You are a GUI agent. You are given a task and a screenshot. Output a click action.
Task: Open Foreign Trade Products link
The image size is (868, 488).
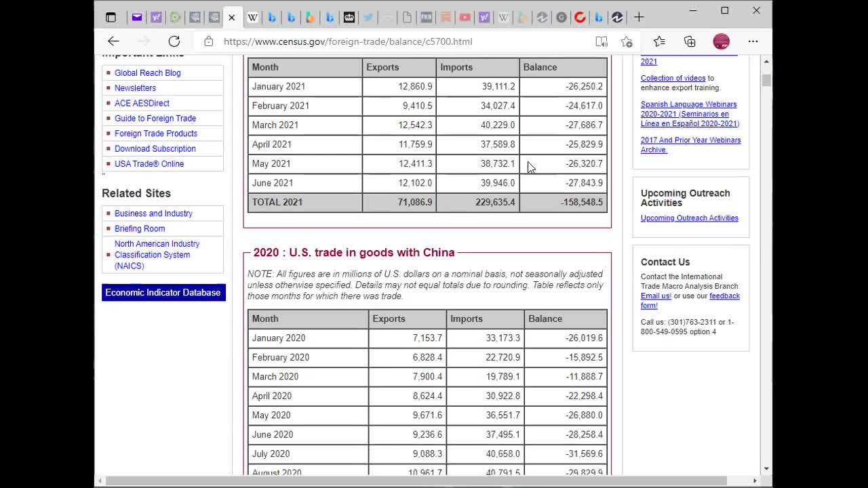pyautogui.click(x=156, y=134)
